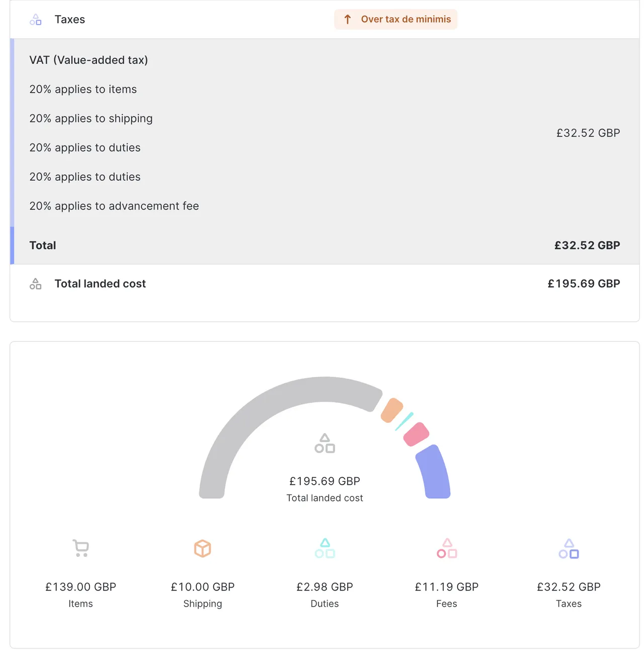Open the Over tax de minimis warning badge

coord(395,19)
